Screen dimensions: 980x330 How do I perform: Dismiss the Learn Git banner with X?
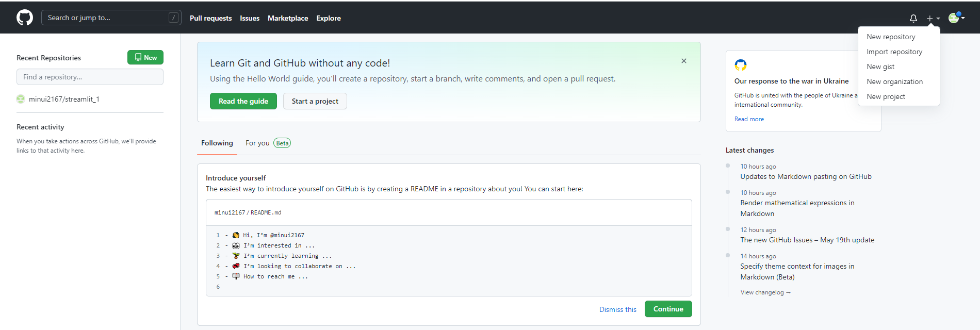684,61
